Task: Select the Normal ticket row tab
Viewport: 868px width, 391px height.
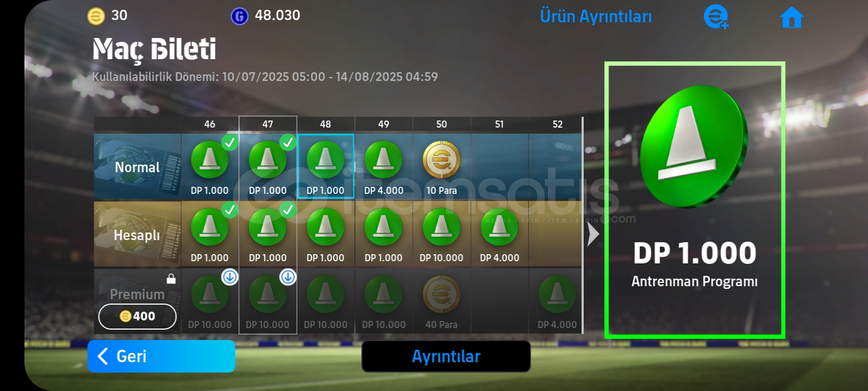Action: click(x=137, y=167)
